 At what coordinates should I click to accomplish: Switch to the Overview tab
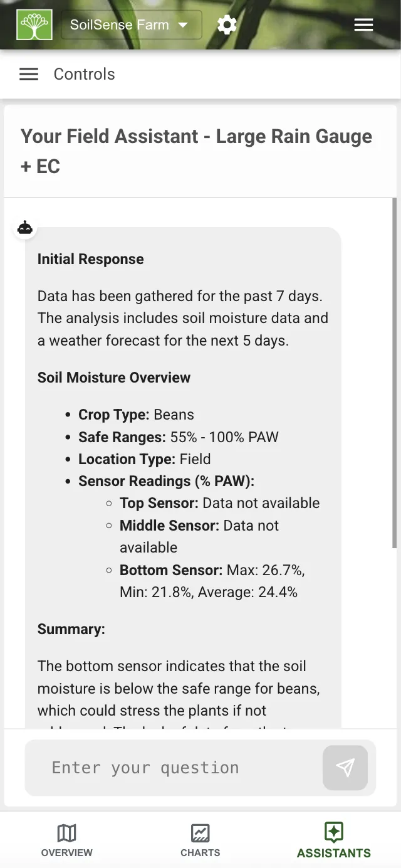(x=67, y=840)
